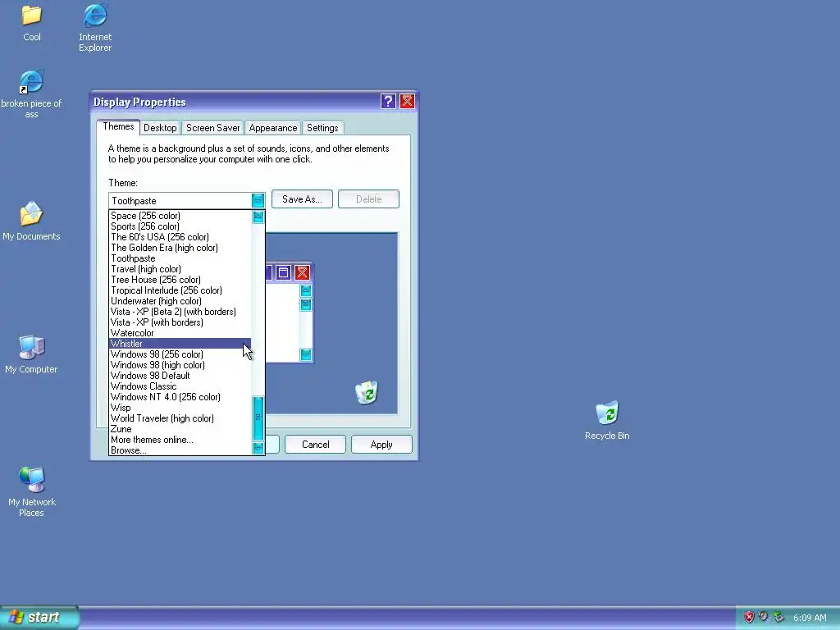Select the highlighted Whistler theme
840x630 pixels.
click(180, 344)
